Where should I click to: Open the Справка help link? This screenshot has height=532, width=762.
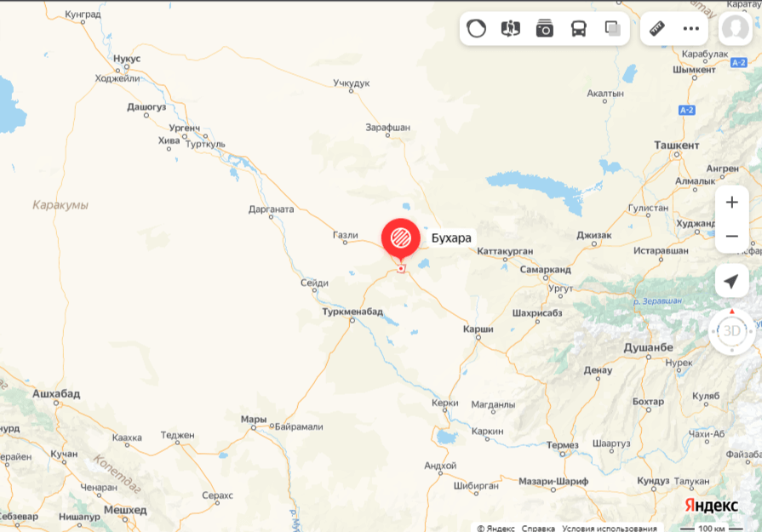pos(538,528)
